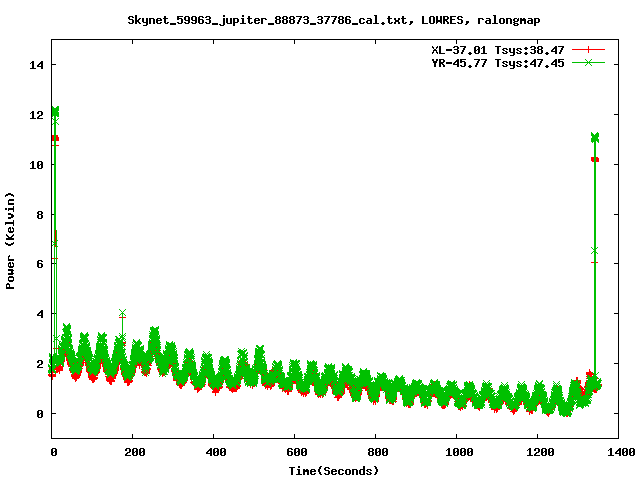Click the x-axis tick label 1000

click(x=457, y=452)
